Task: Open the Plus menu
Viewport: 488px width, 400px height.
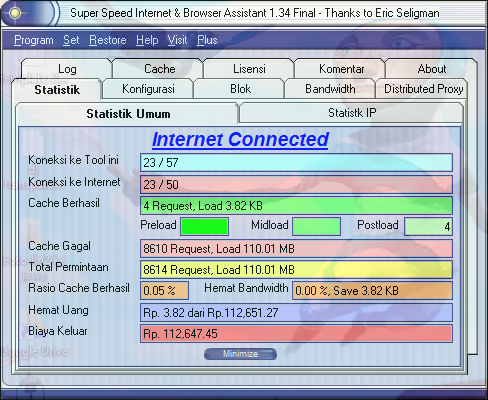Action: pos(207,40)
